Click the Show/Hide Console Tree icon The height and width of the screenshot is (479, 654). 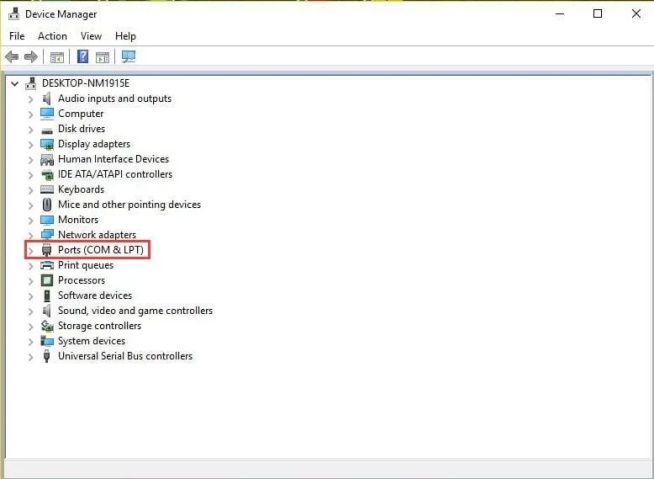click(x=57, y=57)
